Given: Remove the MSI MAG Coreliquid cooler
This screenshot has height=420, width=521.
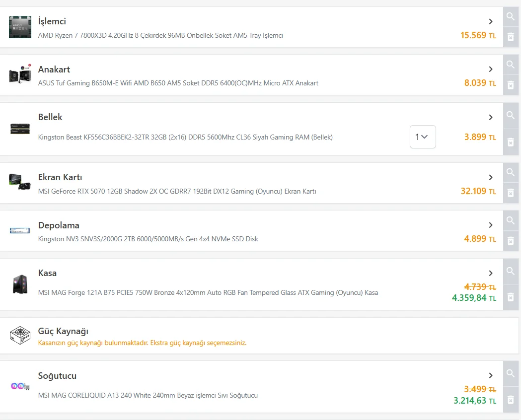Looking at the screenshot, I should point(510,400).
